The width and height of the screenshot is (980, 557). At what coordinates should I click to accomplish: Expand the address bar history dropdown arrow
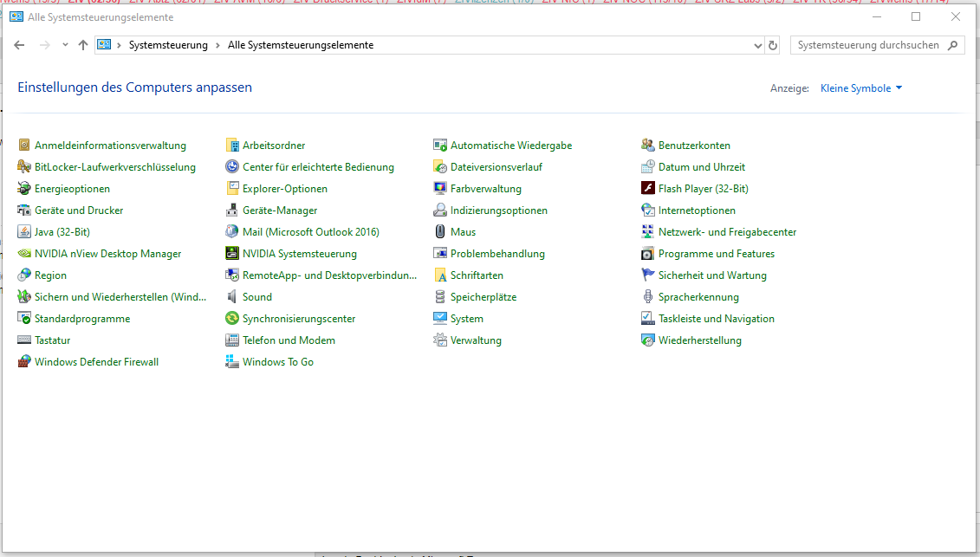coord(758,45)
